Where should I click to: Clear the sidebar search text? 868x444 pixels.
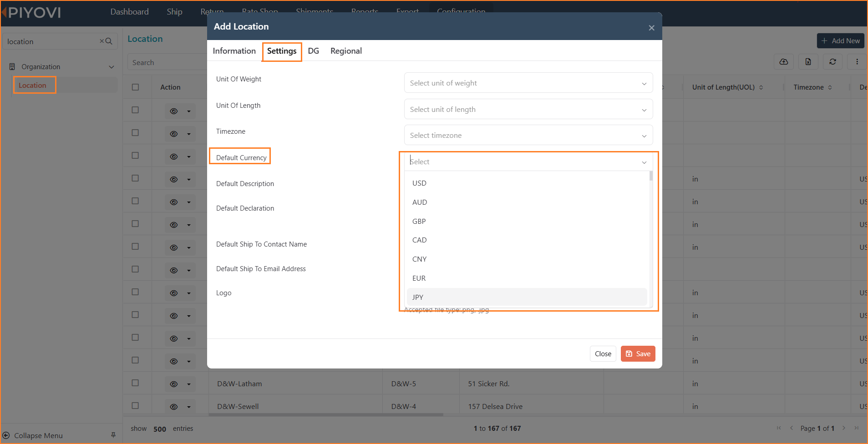(102, 41)
